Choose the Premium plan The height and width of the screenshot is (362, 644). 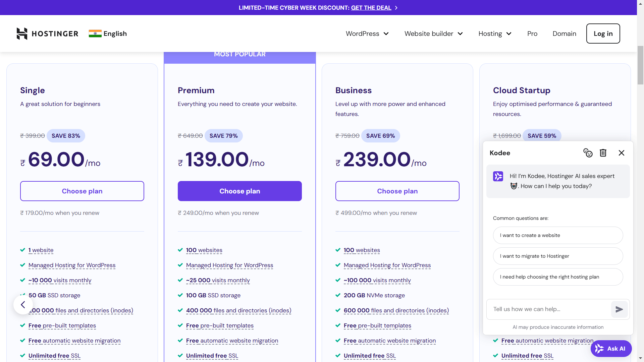[239, 191]
